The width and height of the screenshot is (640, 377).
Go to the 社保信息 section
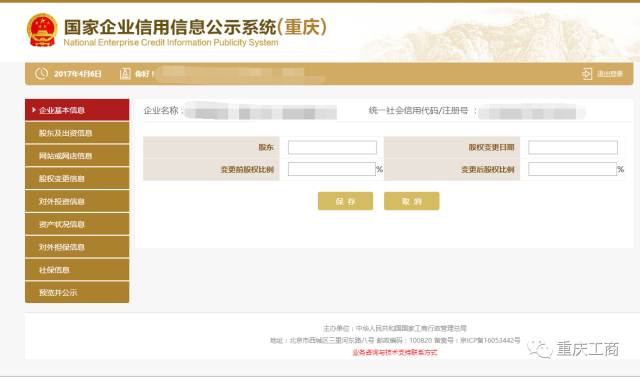point(77,270)
